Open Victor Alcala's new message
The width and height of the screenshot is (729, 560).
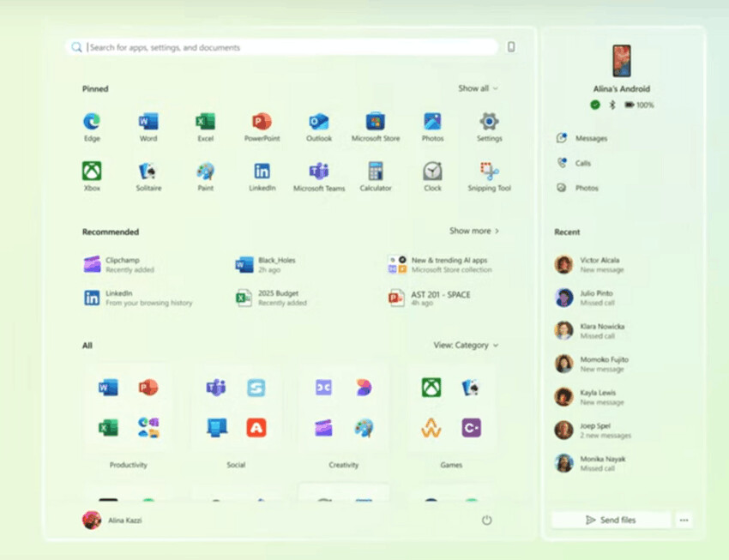click(x=589, y=264)
